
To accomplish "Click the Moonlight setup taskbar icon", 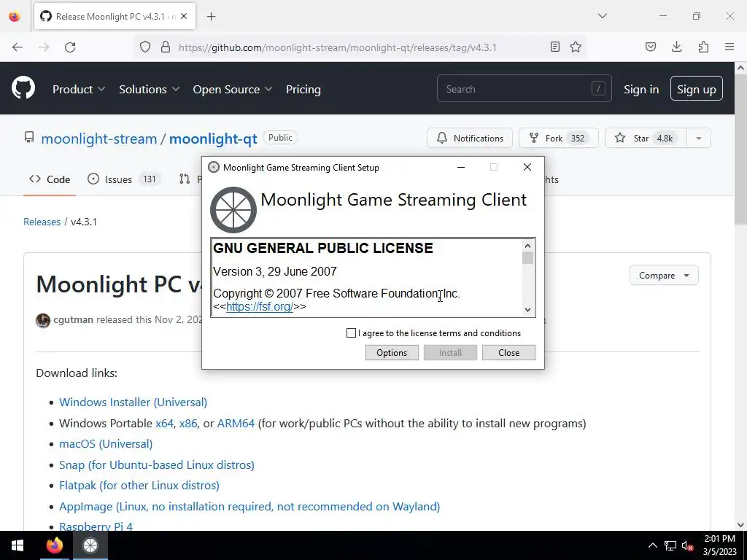I will pyautogui.click(x=90, y=545).
